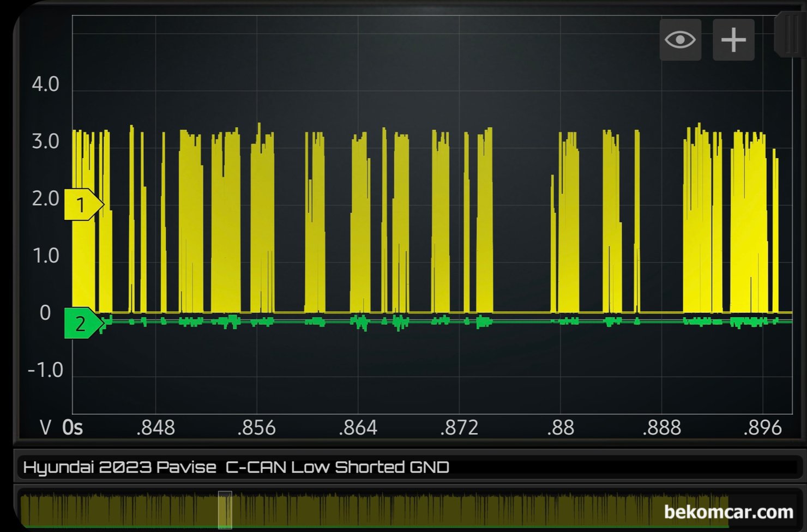The image size is (807, 532).
Task: Select the green channel 2 marker
Action: pyautogui.click(x=82, y=323)
